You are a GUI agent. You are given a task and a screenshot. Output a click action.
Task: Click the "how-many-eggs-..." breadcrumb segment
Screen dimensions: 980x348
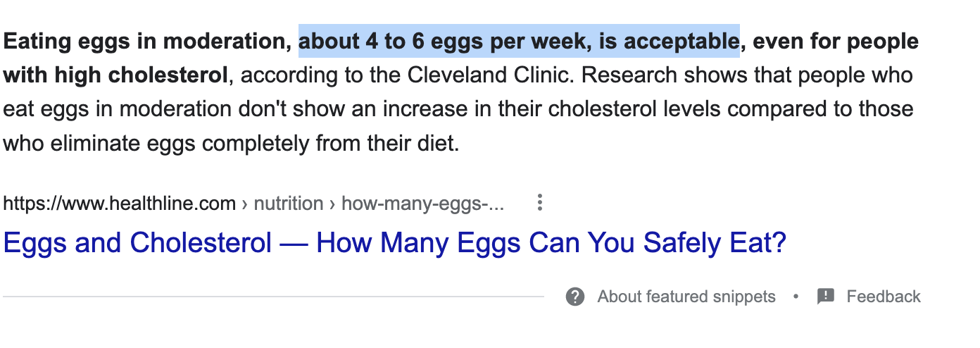422,204
